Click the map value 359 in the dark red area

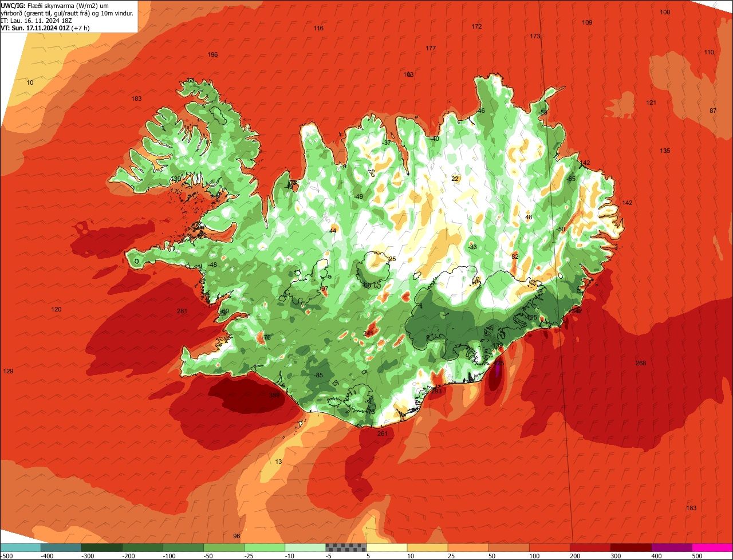[274, 395]
